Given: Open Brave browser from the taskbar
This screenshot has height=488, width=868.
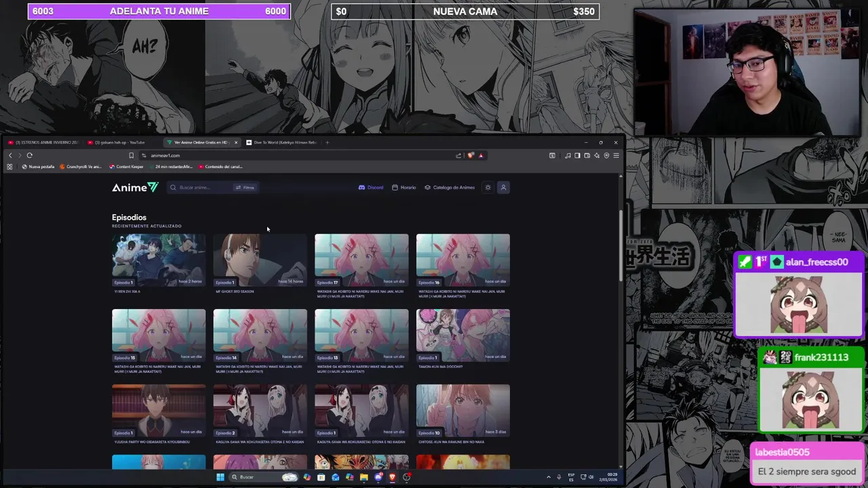Looking at the screenshot, I should [x=392, y=476].
